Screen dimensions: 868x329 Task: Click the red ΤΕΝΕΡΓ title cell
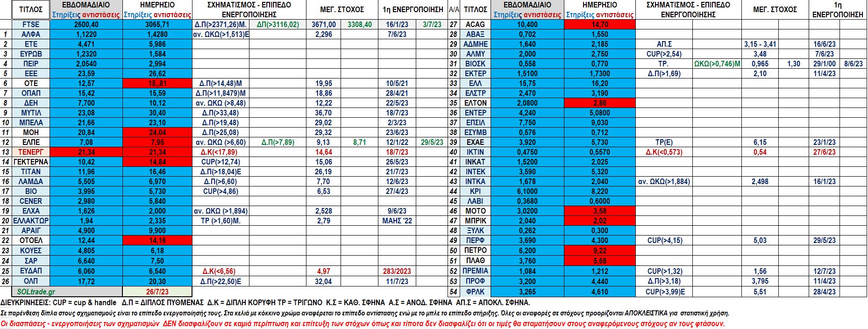point(31,152)
